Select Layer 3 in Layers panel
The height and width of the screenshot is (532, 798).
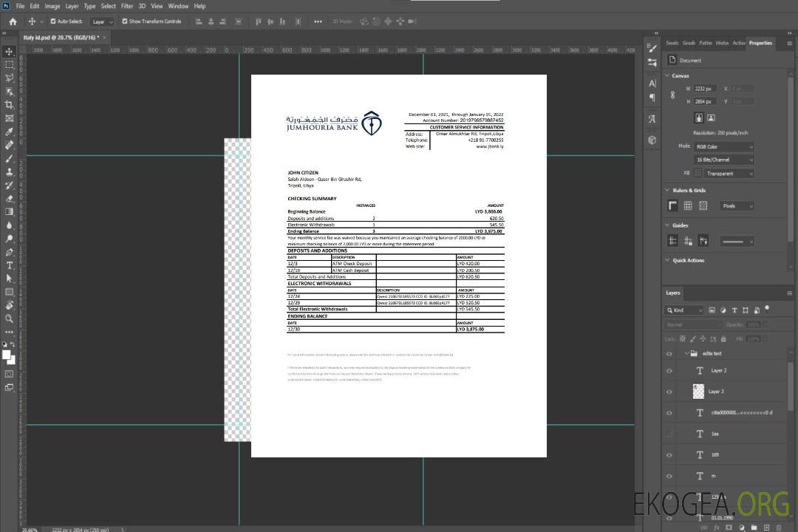[717, 391]
